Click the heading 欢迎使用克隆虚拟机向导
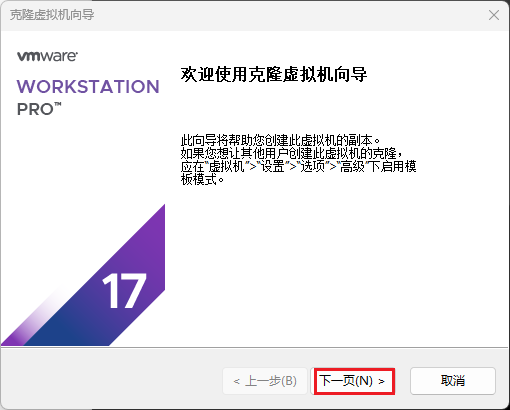 (x=274, y=74)
